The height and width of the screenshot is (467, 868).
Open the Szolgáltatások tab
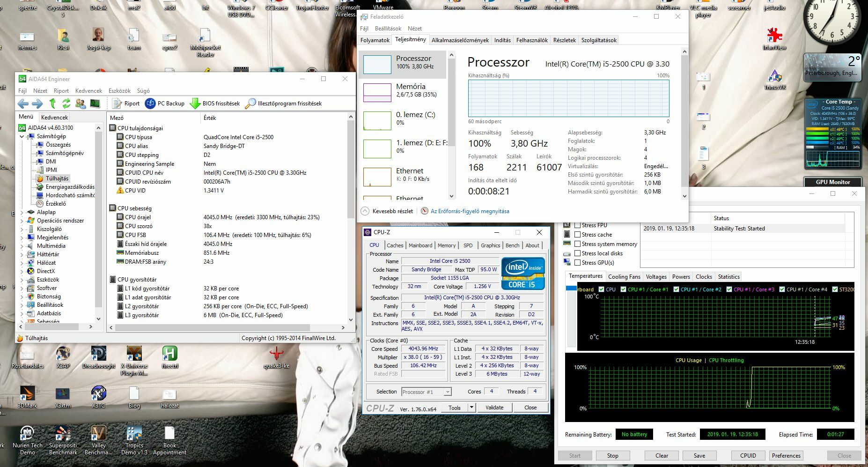[599, 40]
